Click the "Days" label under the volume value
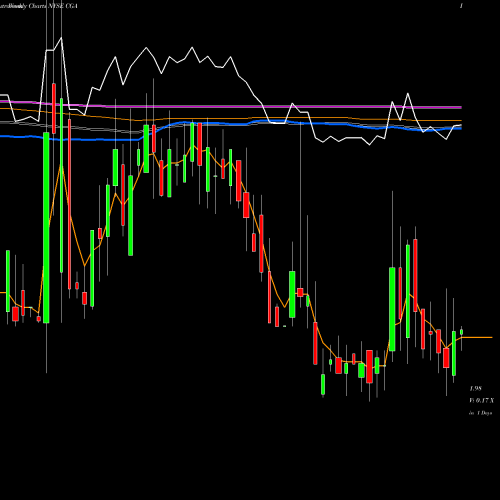This screenshot has width=500, height=500. pos(487,413)
